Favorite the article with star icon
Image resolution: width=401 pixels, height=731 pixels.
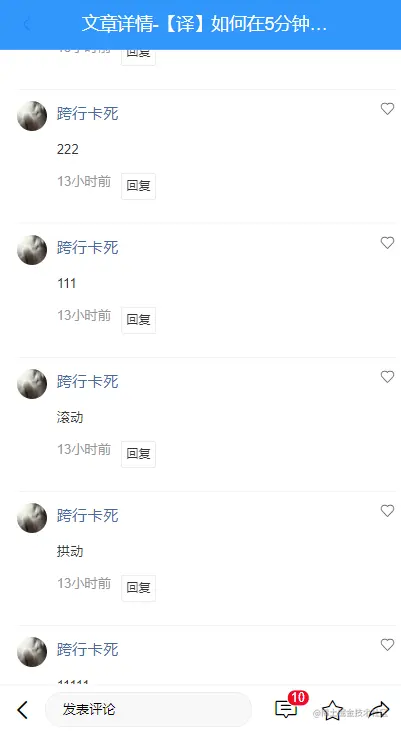tap(332, 710)
